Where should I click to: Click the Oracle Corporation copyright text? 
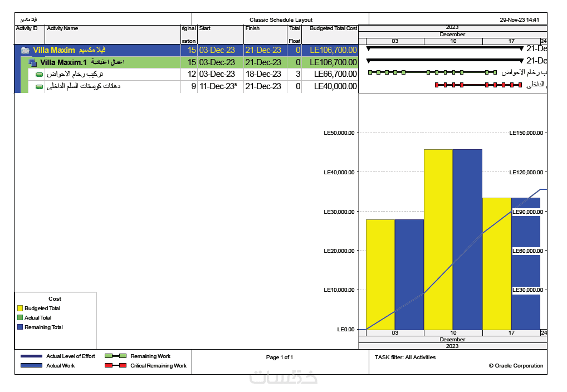coord(516,366)
